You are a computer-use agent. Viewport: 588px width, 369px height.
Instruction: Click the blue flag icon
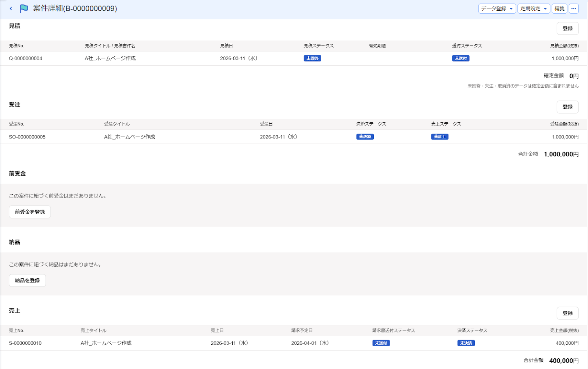coord(24,8)
